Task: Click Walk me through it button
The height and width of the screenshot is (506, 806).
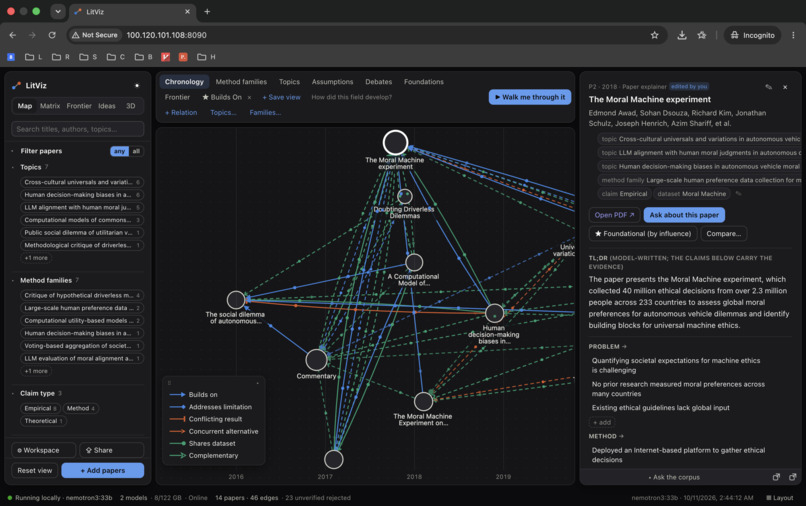Action: tap(530, 97)
